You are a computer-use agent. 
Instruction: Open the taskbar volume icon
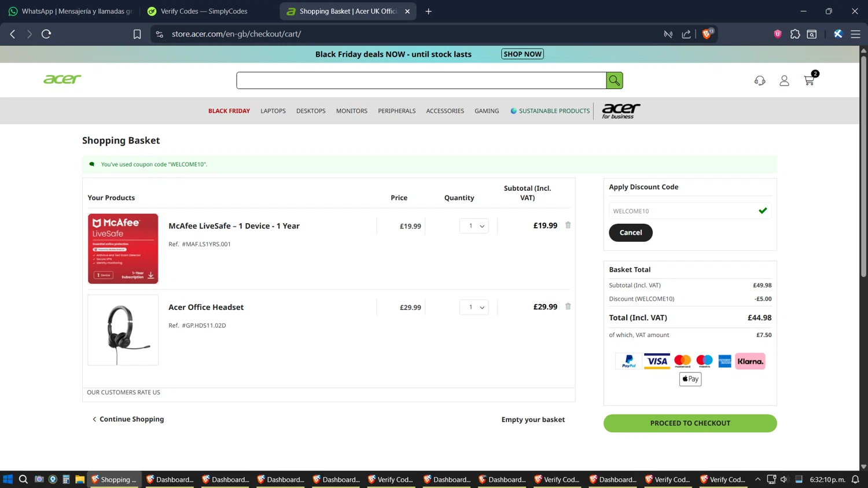coord(784,479)
